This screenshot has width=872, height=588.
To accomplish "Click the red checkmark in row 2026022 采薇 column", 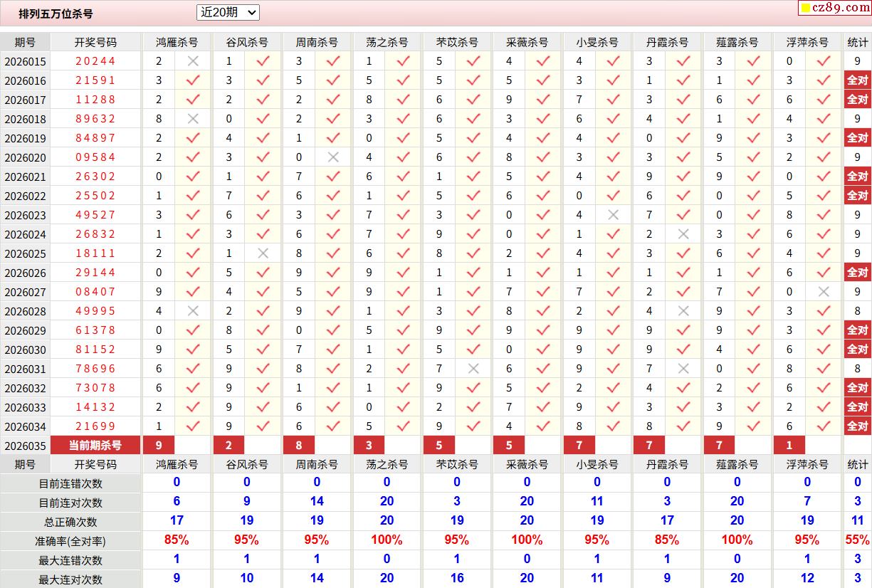I will (543, 196).
